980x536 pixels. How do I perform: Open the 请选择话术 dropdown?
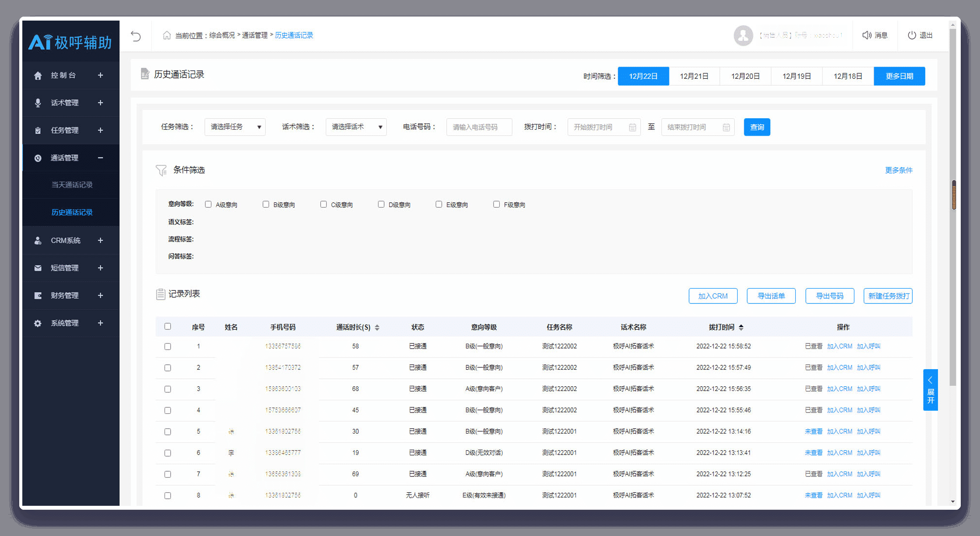click(356, 127)
